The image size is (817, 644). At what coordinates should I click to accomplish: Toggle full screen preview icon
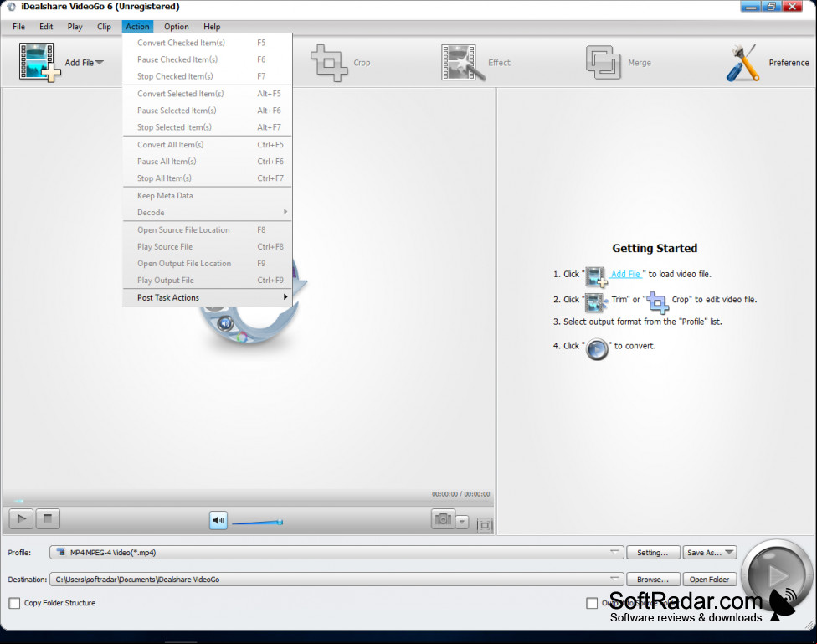(x=485, y=525)
